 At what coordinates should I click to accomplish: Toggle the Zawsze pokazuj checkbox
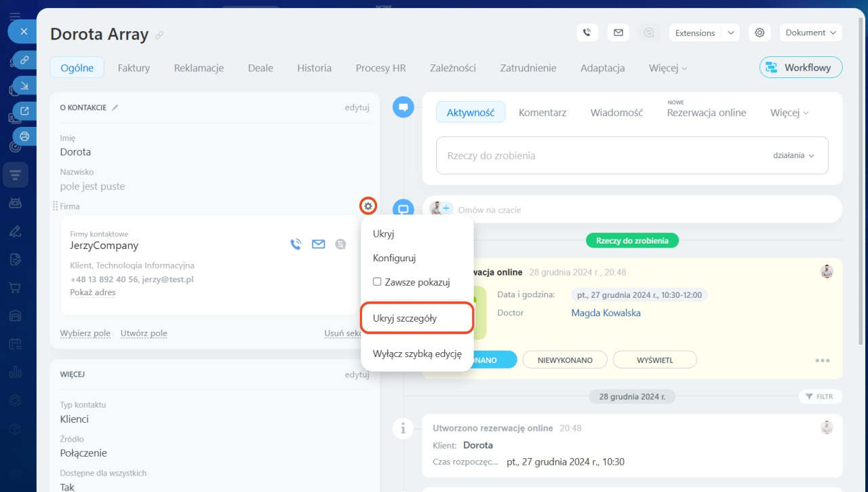[377, 282]
